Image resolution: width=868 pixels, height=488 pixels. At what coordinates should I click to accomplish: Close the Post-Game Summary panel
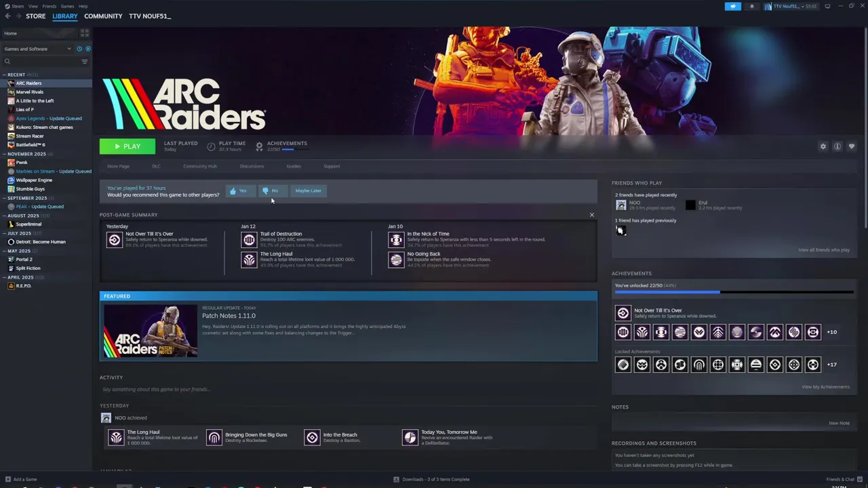591,215
